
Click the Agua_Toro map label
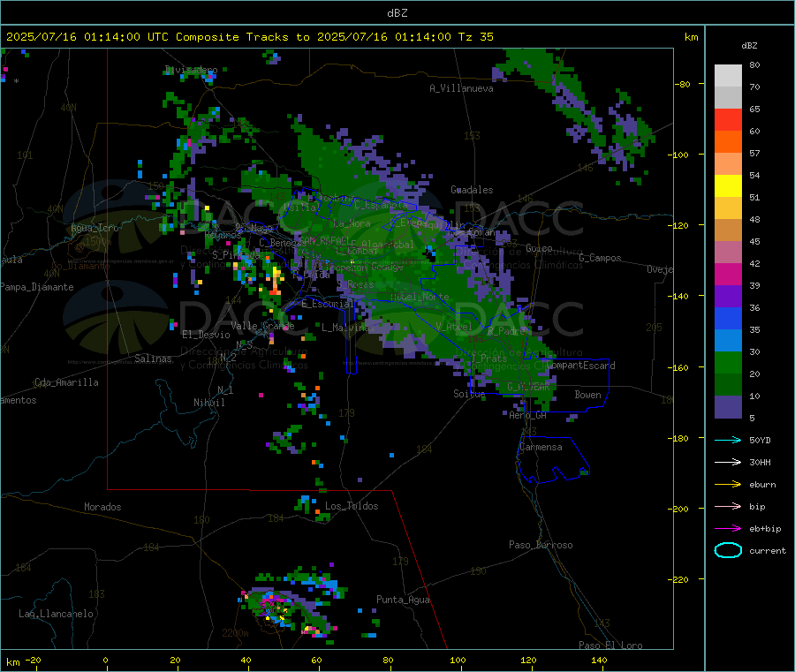pos(95,228)
